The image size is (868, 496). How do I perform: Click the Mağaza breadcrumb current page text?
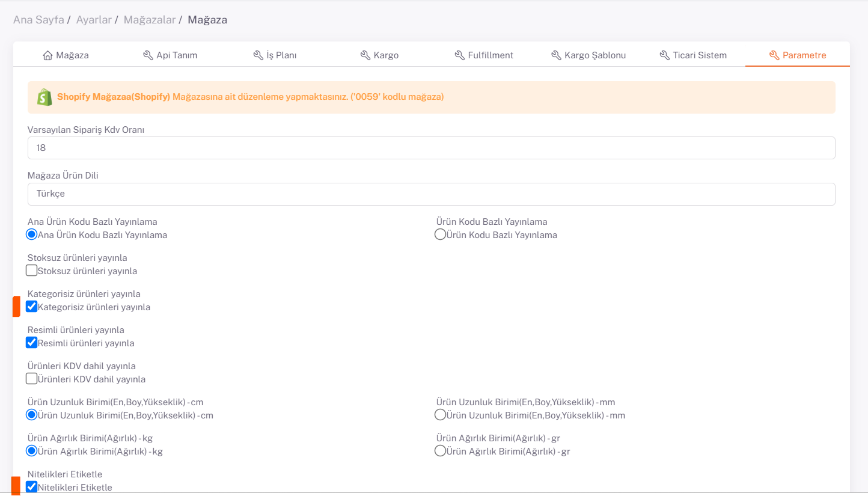207,20
